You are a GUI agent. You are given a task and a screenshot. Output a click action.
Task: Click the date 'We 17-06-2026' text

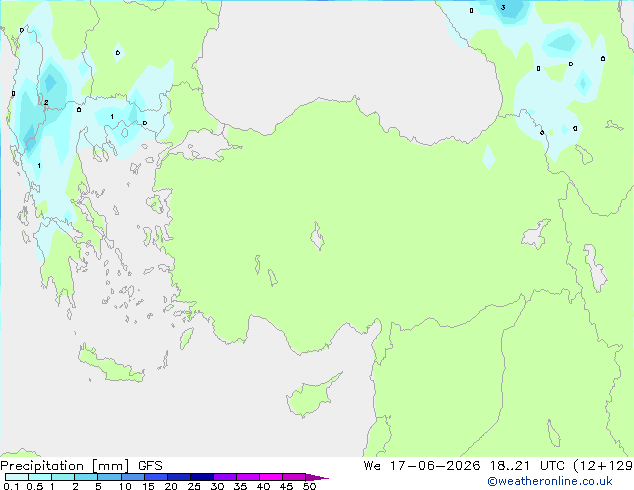click(422, 466)
